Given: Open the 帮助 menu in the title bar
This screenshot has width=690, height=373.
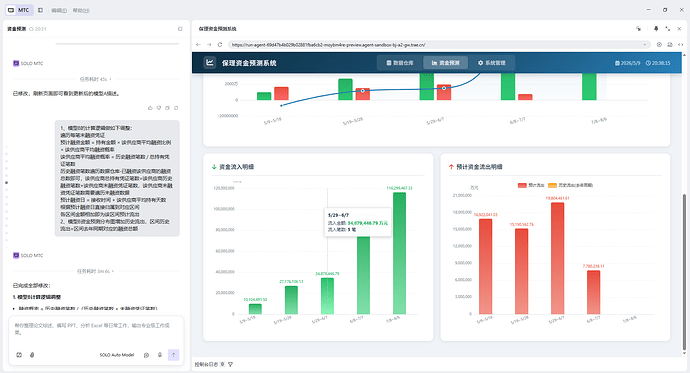Looking at the screenshot, I should (x=81, y=10).
